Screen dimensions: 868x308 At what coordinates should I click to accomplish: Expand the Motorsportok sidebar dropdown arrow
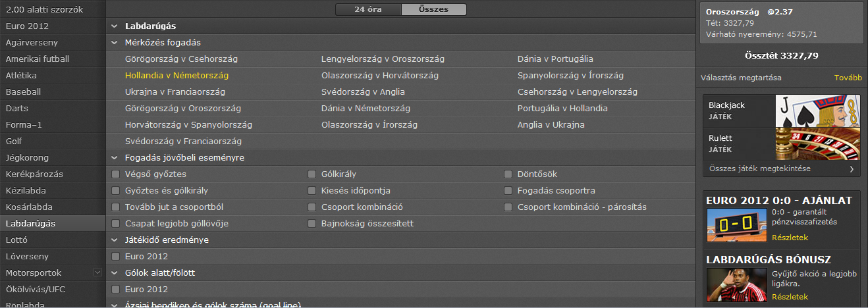click(x=98, y=272)
